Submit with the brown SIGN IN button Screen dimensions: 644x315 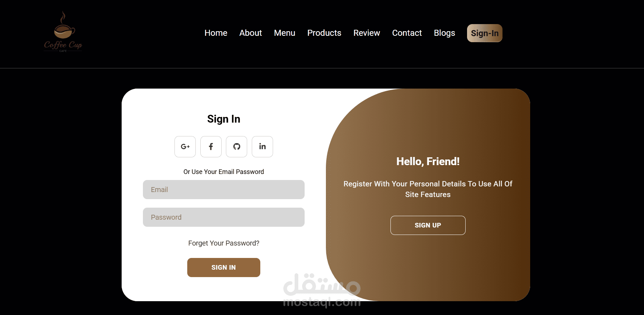click(224, 268)
